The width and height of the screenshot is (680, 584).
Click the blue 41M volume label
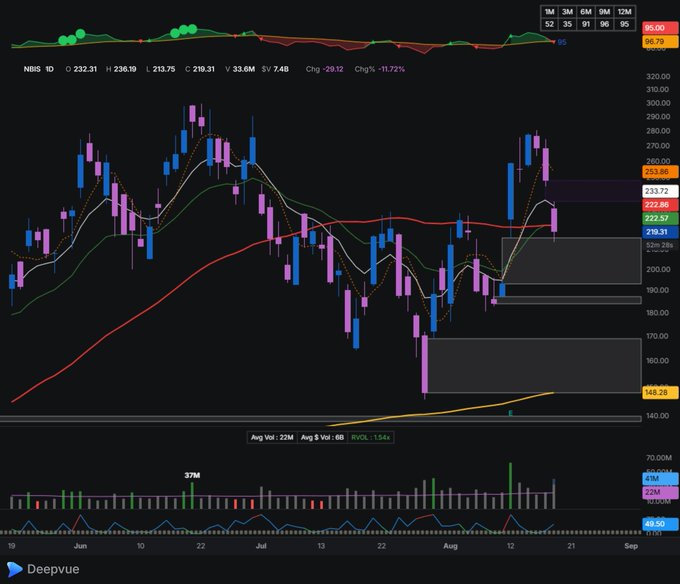(660, 479)
